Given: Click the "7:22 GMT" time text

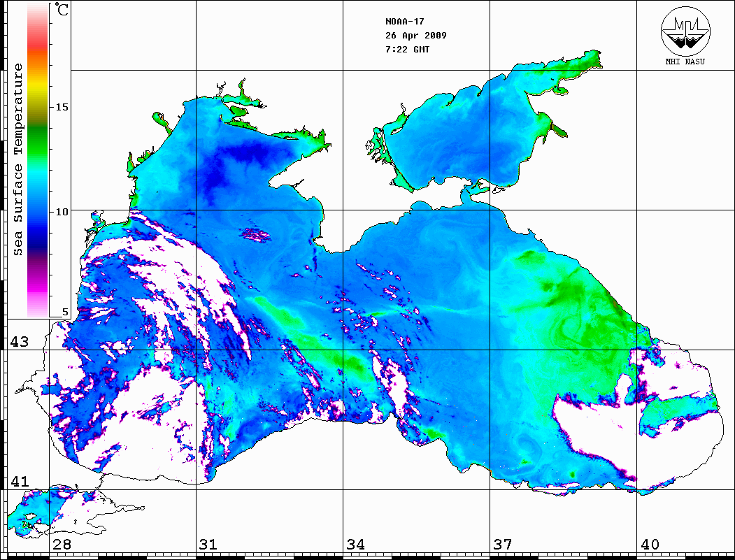Looking at the screenshot, I should [x=407, y=49].
